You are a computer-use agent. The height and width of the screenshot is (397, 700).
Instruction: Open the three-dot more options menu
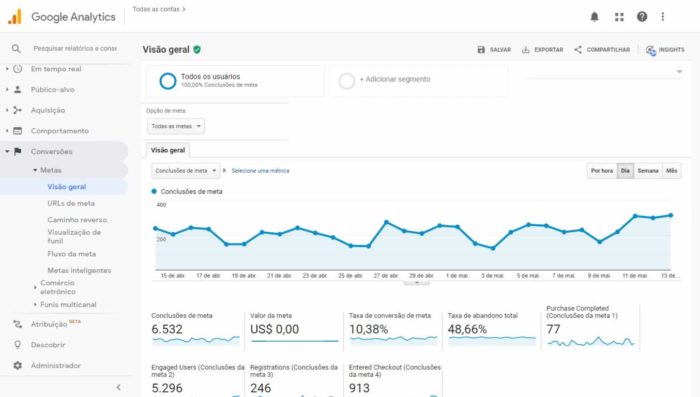click(662, 17)
